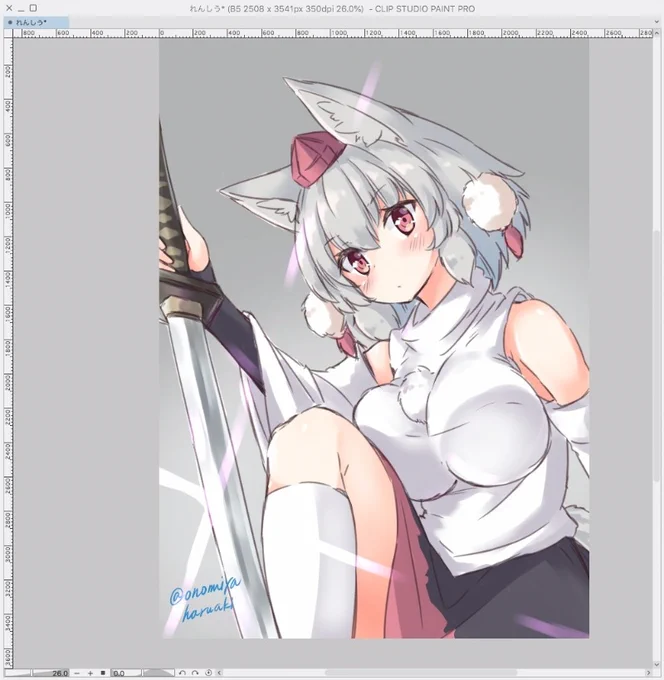Click the zoom in plus button

point(90,673)
